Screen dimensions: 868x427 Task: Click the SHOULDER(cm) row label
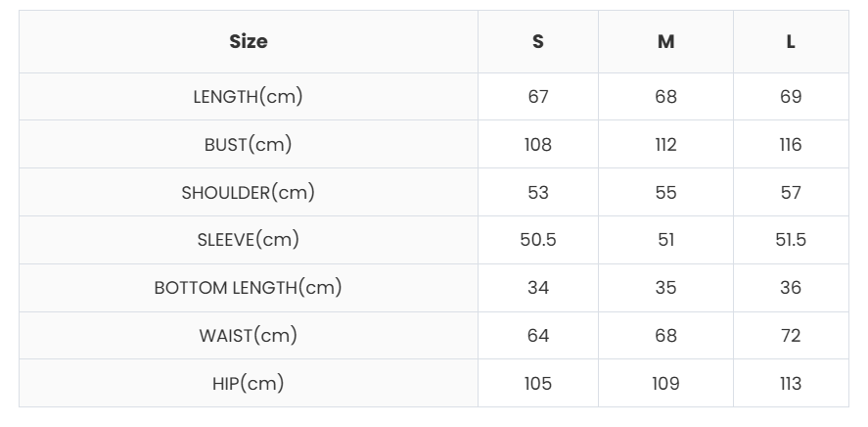pos(249,193)
